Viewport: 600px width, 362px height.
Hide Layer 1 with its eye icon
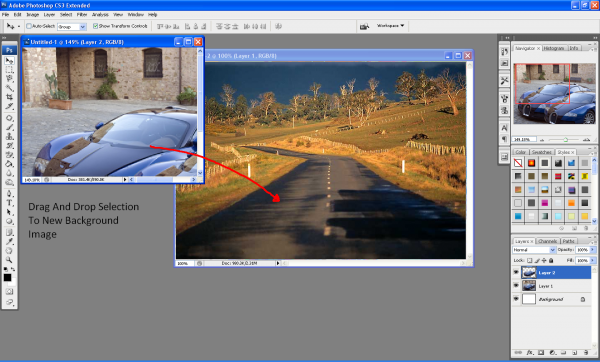[x=516, y=285]
